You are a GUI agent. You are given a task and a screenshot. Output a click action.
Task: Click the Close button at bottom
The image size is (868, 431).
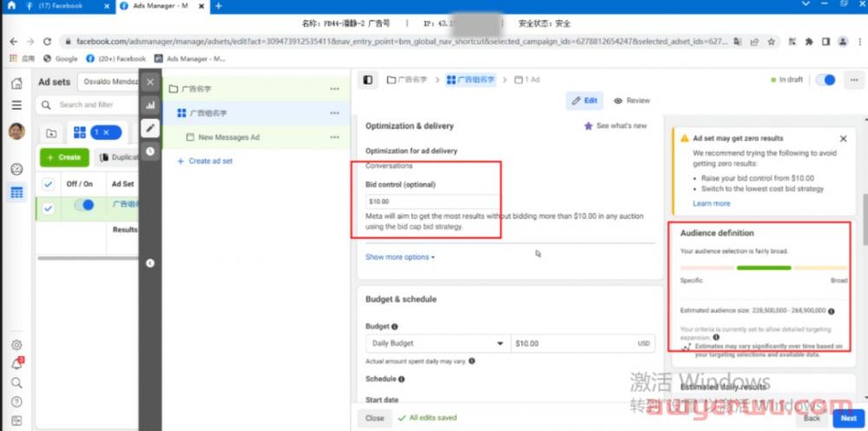pos(375,418)
